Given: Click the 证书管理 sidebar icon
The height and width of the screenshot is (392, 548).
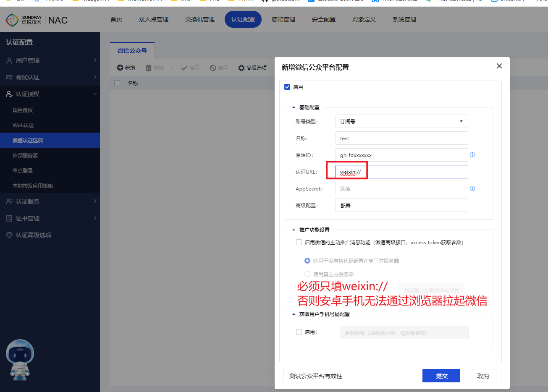Looking at the screenshot, I should point(9,218).
